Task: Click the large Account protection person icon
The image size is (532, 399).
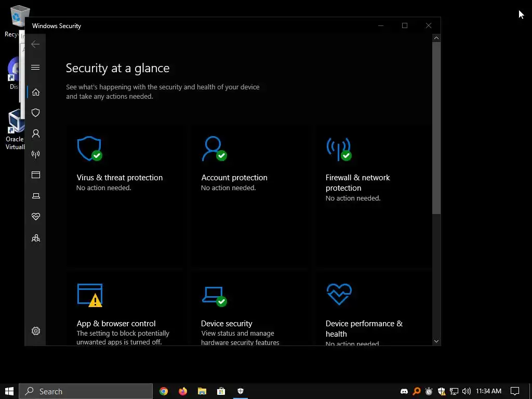Action: (x=214, y=149)
